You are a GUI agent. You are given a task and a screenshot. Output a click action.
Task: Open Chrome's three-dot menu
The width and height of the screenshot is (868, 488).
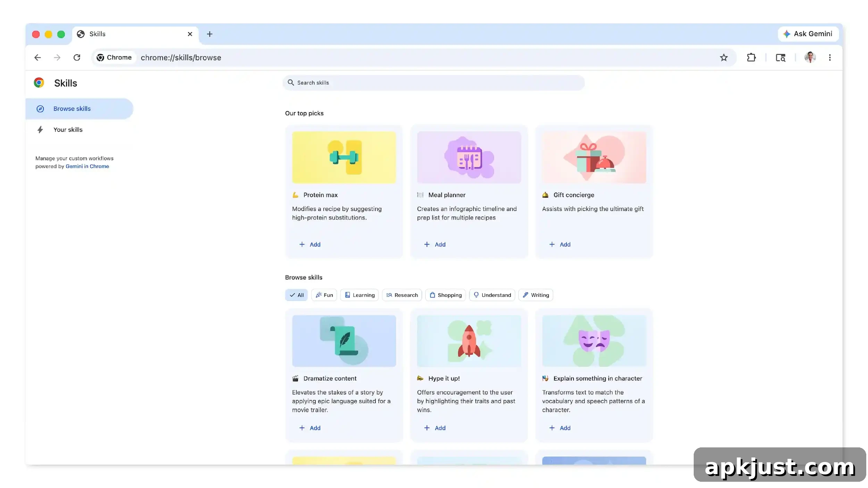[830, 58]
